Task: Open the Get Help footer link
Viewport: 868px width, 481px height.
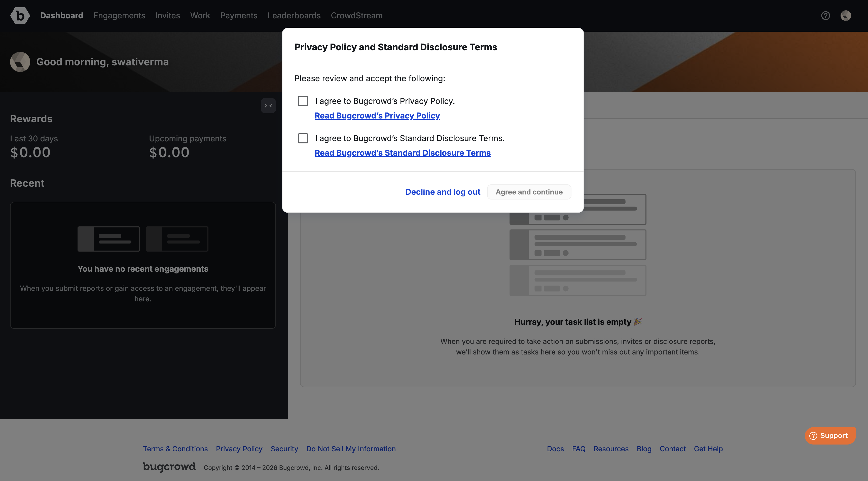Action: click(x=708, y=449)
